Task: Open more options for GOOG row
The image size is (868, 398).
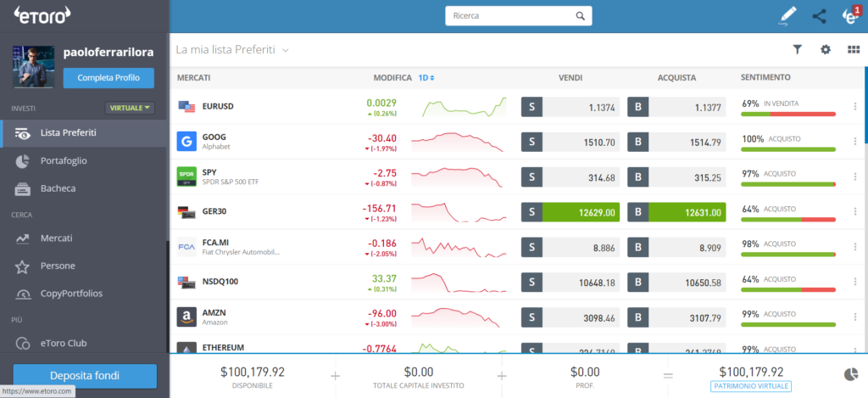Action: 855,142
